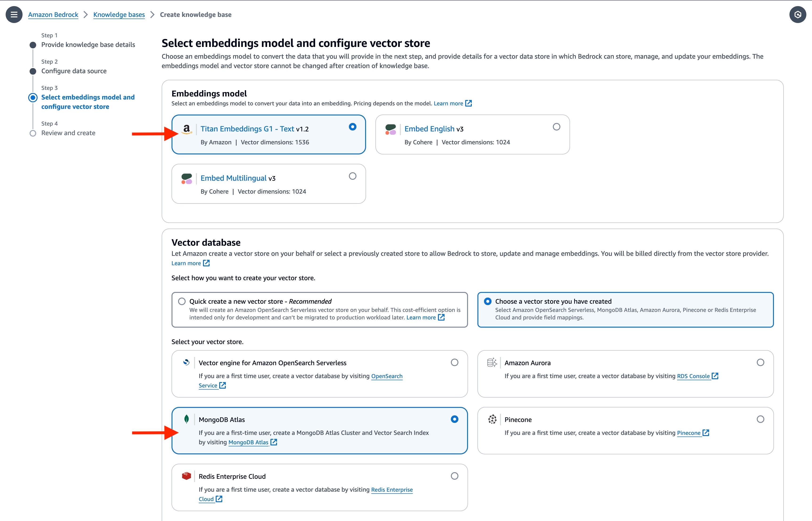The width and height of the screenshot is (812, 521).
Task: Select the Amazon Aurora vector store option
Action: (760, 362)
